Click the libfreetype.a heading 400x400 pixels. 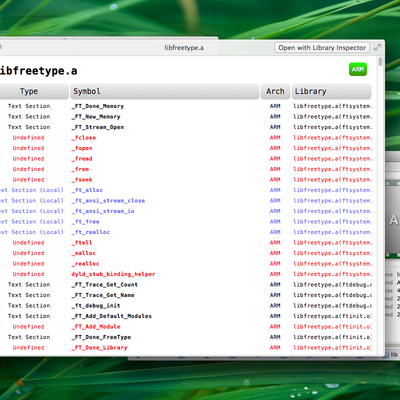[38, 71]
